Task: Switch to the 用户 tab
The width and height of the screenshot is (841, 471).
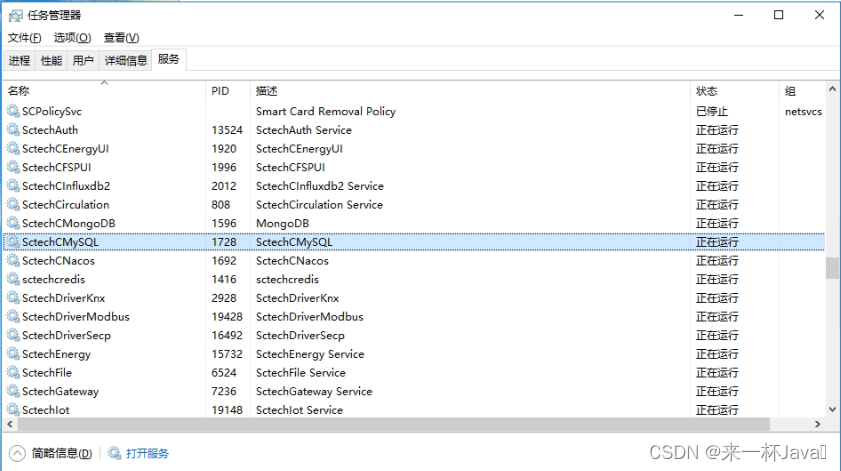Action: pos(83,61)
